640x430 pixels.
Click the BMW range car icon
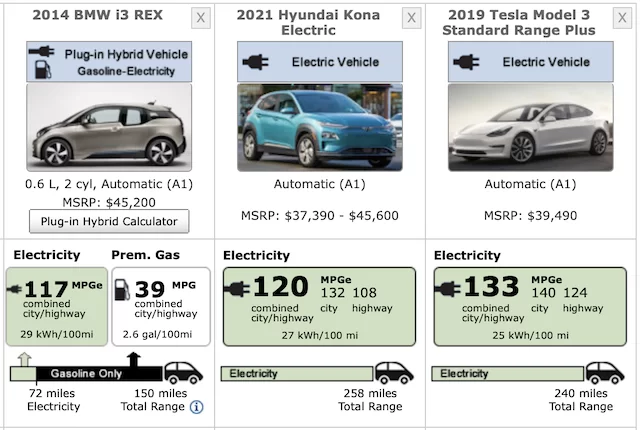[x=184, y=372]
